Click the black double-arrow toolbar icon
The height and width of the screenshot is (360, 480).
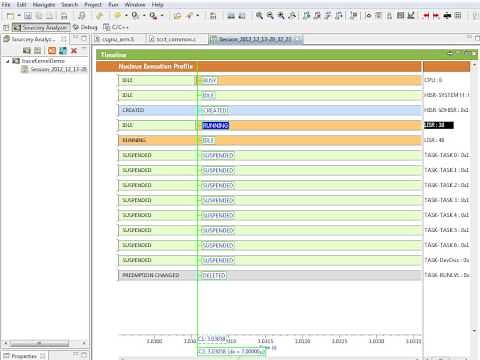[x=447, y=15]
